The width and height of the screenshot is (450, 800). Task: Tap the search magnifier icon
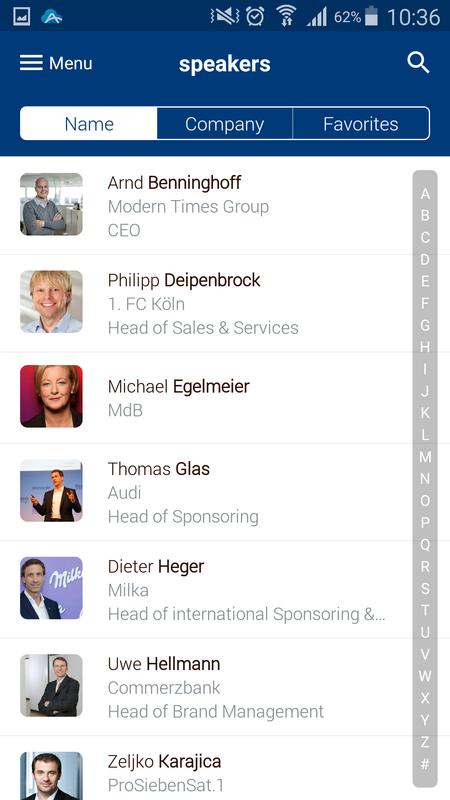[x=418, y=63]
